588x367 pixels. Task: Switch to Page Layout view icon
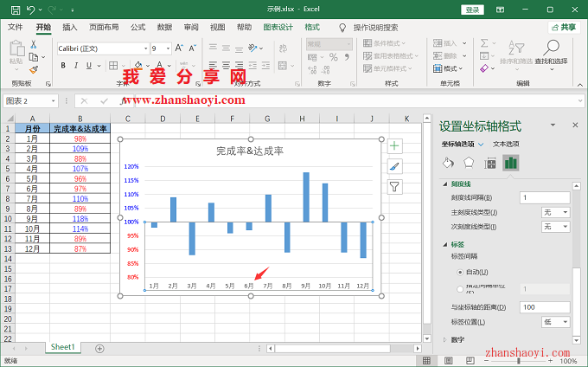[x=448, y=361]
